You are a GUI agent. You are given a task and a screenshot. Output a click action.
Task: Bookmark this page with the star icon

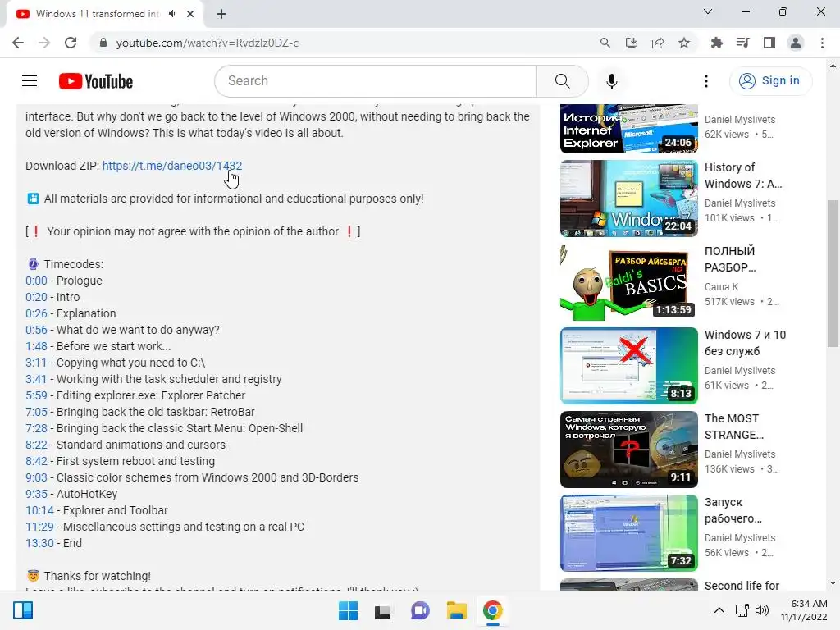pyautogui.click(x=683, y=43)
